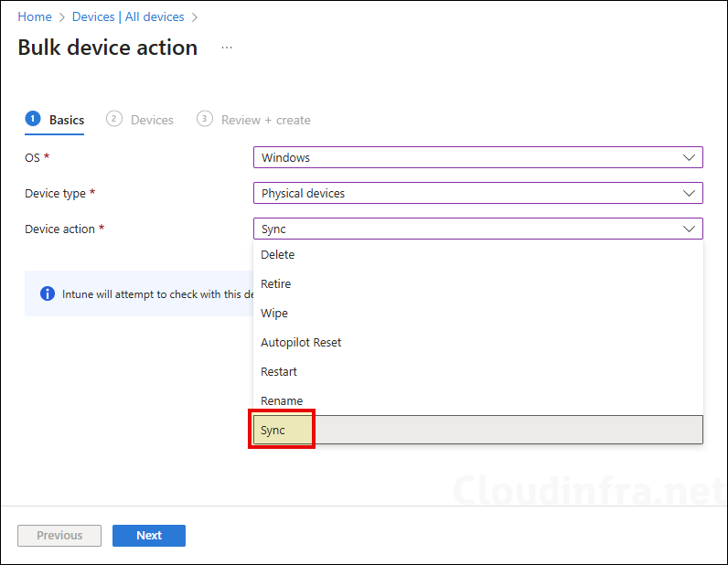Open the ellipsis menu beside page title

pyautogui.click(x=227, y=48)
